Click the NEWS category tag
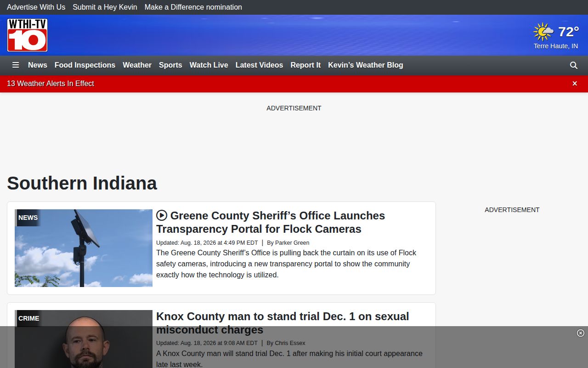588x368 pixels. point(28,218)
